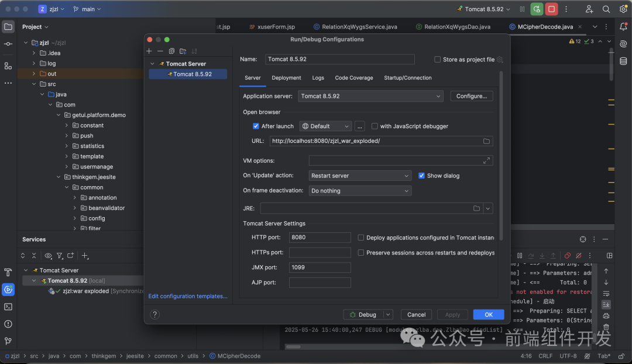Add new configuration with plus icon
632x364 pixels.
point(149,51)
